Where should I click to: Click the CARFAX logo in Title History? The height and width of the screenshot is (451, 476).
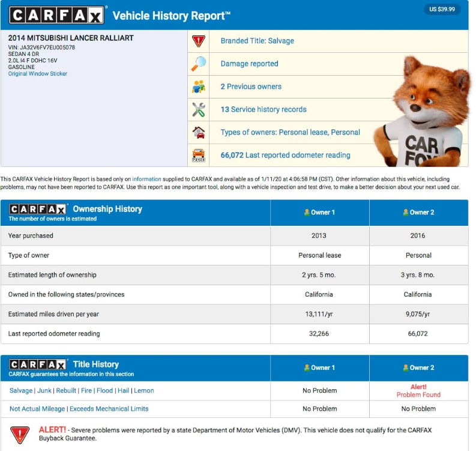[x=38, y=364]
